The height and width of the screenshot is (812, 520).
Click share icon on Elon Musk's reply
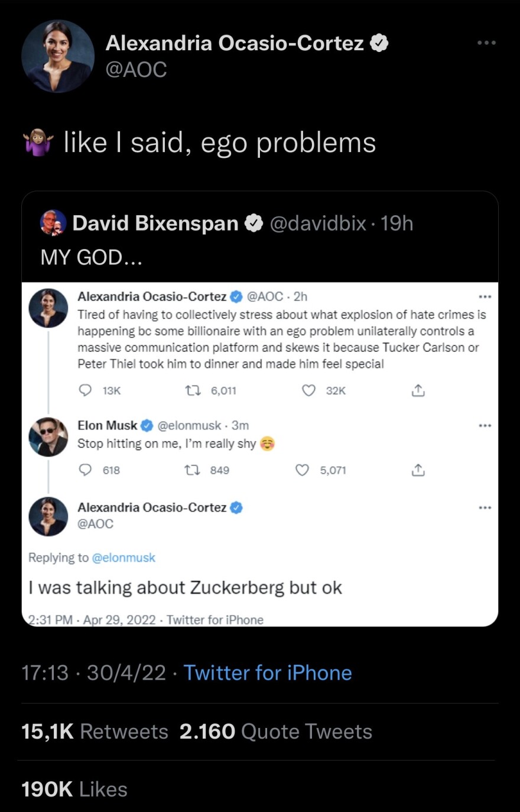click(417, 470)
